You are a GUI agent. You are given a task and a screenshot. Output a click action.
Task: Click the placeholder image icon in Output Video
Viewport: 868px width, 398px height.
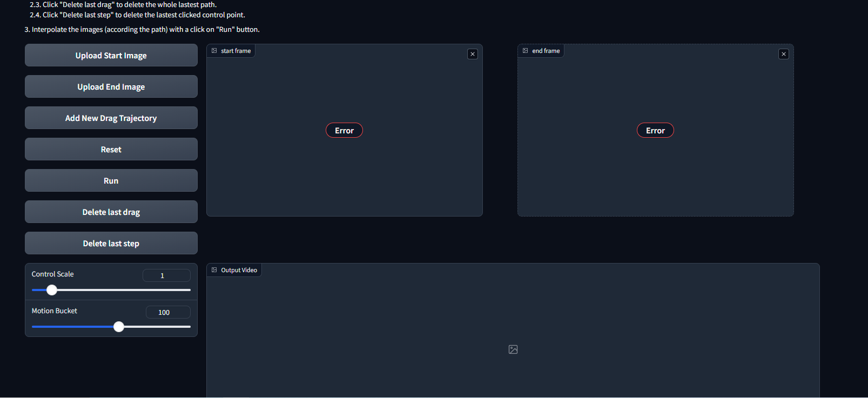(x=513, y=349)
